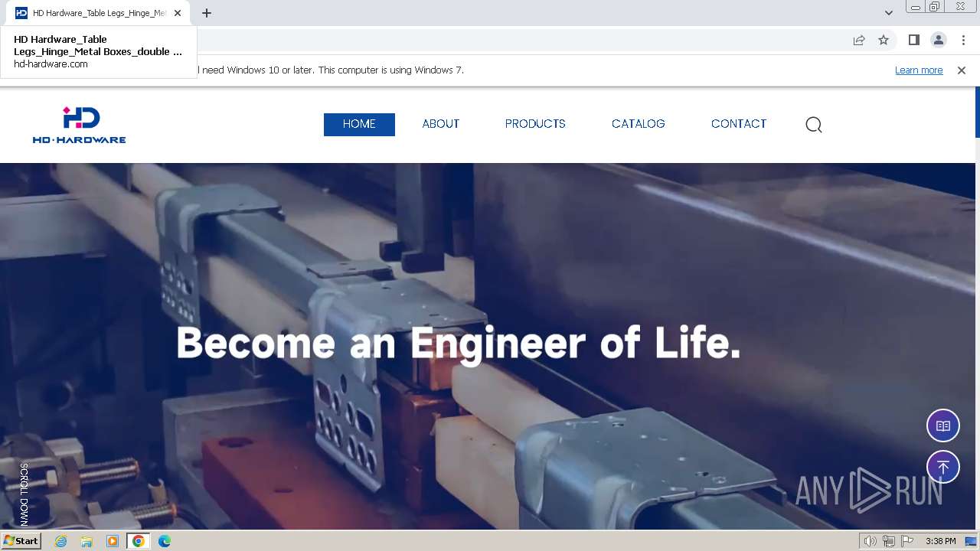Click the volume speaker tray icon

pyautogui.click(x=870, y=541)
